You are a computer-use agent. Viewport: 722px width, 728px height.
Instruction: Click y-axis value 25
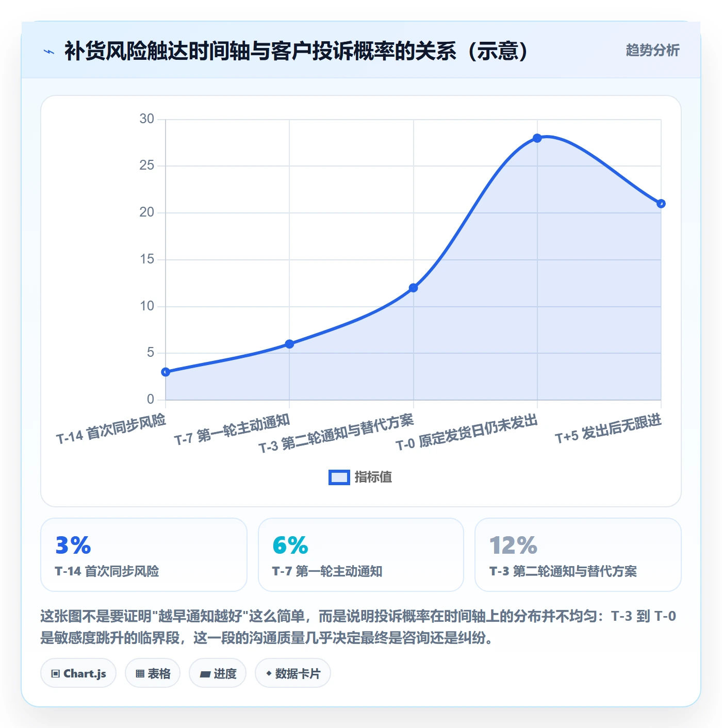click(147, 166)
